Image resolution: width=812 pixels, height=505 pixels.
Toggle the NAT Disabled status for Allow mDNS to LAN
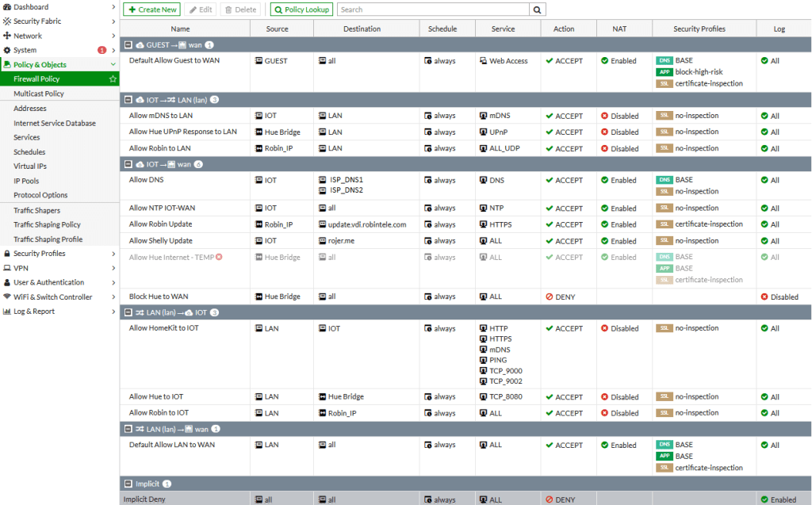click(604, 116)
